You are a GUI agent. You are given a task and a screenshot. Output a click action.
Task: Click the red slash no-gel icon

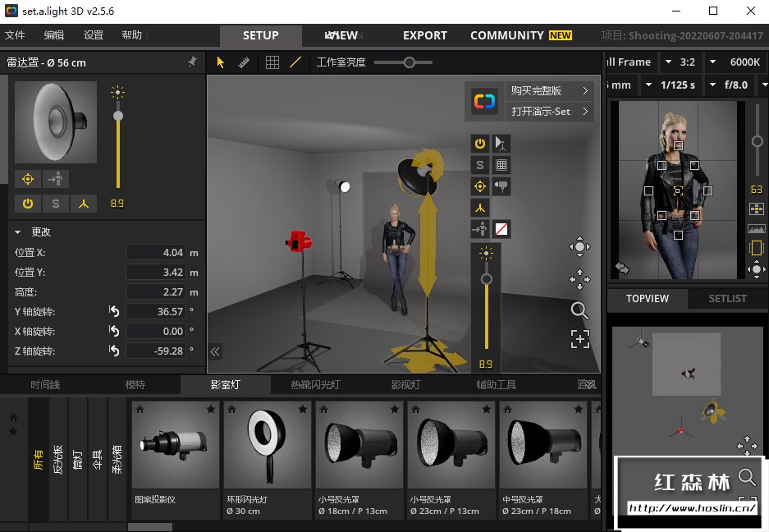(501, 229)
